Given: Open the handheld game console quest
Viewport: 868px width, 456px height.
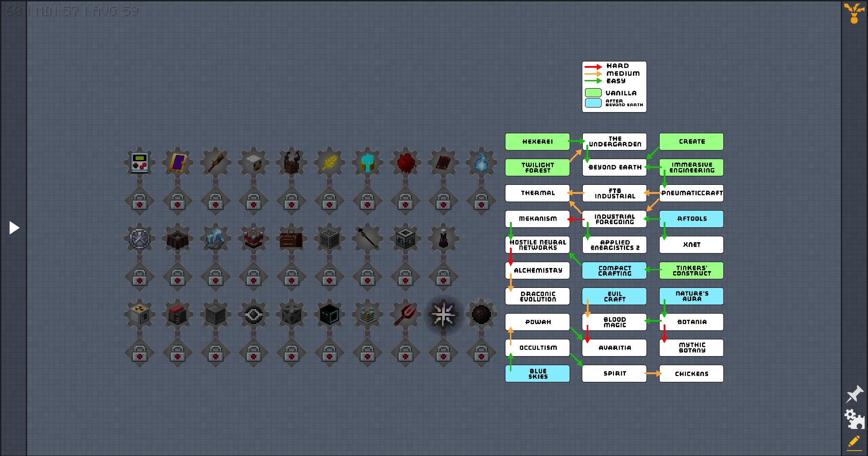Looking at the screenshot, I should 140,163.
